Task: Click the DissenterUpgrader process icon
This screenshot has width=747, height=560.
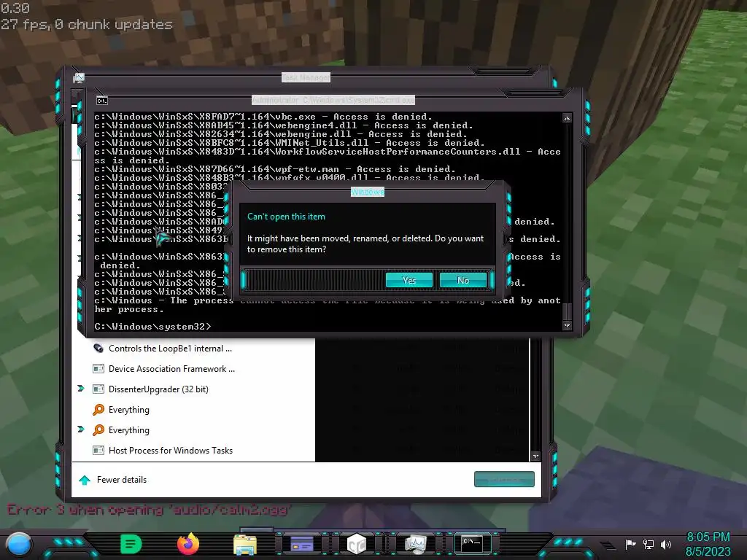Action: pyautogui.click(x=98, y=389)
